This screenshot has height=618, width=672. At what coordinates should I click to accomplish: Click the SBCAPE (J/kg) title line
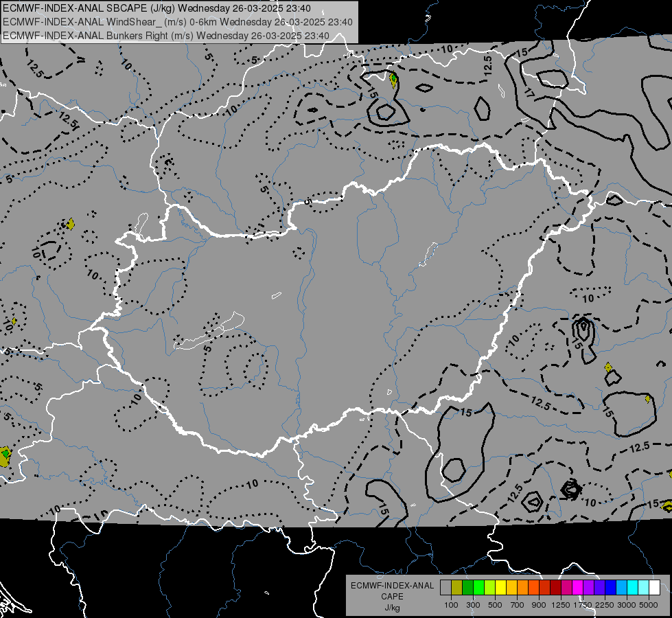tap(157, 8)
